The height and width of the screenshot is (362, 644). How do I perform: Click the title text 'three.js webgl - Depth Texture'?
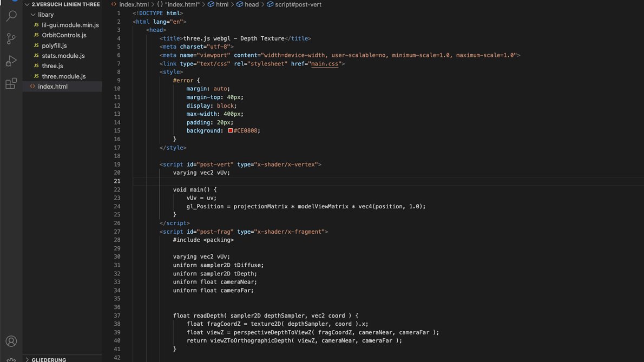[x=234, y=38]
